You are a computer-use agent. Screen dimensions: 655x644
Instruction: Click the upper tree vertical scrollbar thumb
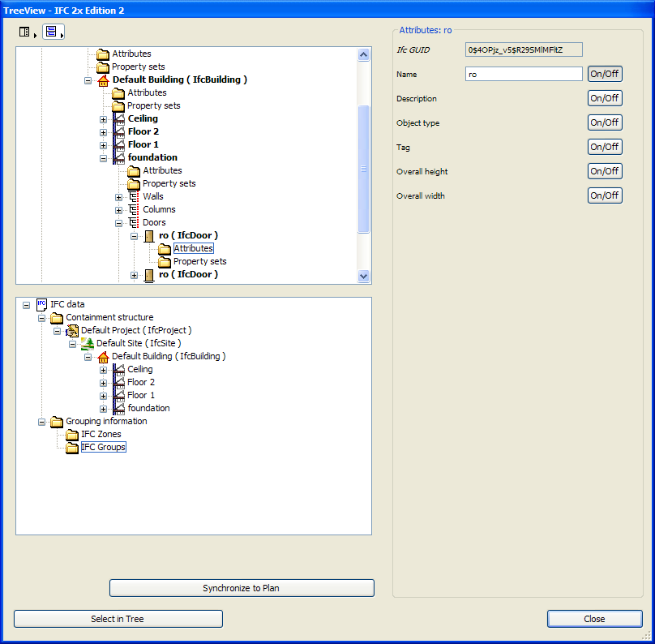pyautogui.click(x=364, y=169)
